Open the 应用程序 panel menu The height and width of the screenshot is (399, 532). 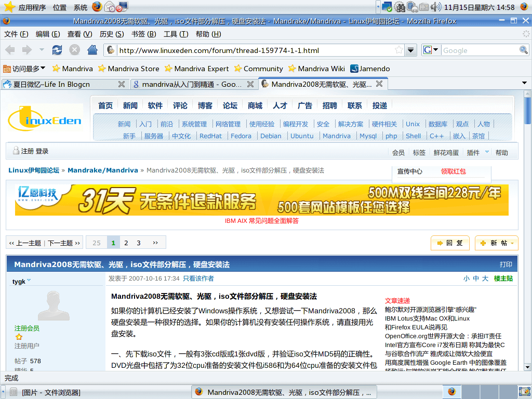(32, 7)
